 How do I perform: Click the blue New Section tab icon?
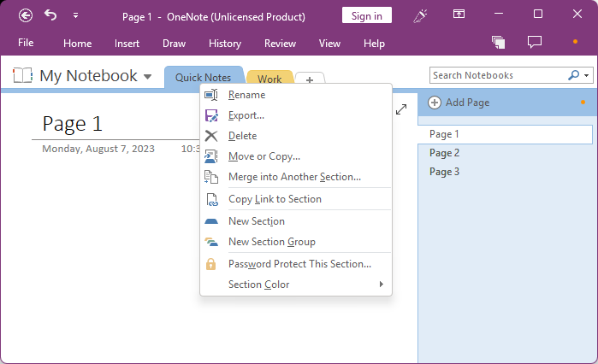coord(211,221)
